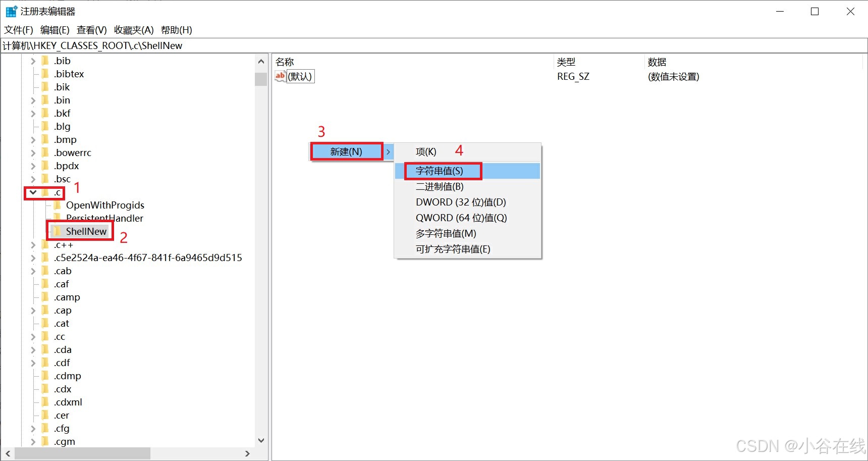Expand the .bin key
Screen dimensions: 868x461
pyautogui.click(x=33, y=100)
